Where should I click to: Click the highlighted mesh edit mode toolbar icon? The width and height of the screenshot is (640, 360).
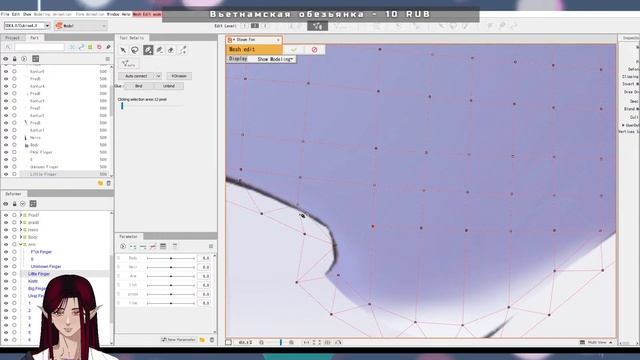(317, 26)
